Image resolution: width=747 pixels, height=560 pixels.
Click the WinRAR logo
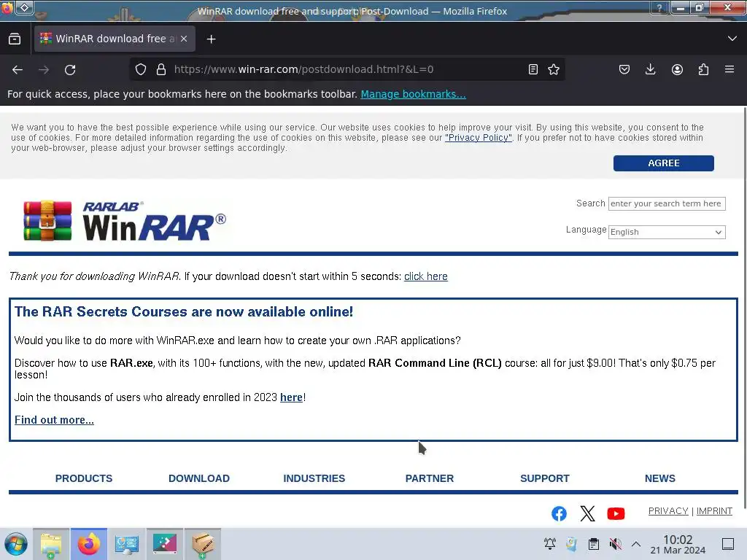[125, 221]
